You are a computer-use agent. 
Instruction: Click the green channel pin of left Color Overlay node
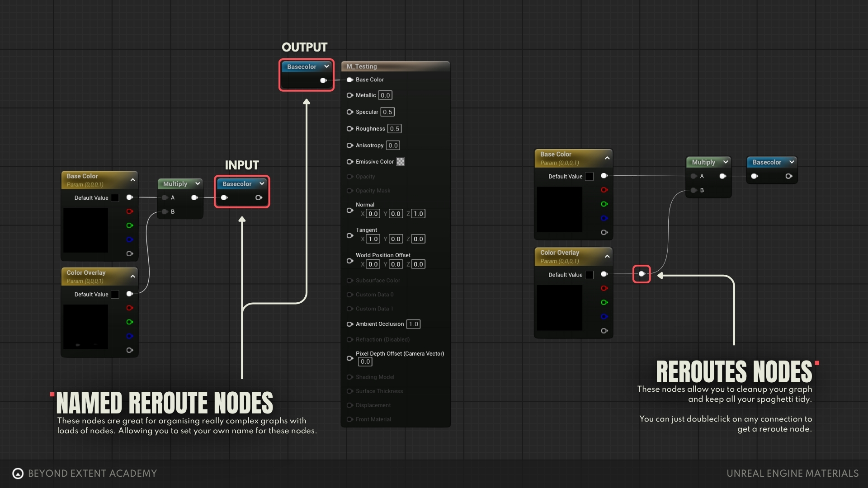tap(129, 322)
